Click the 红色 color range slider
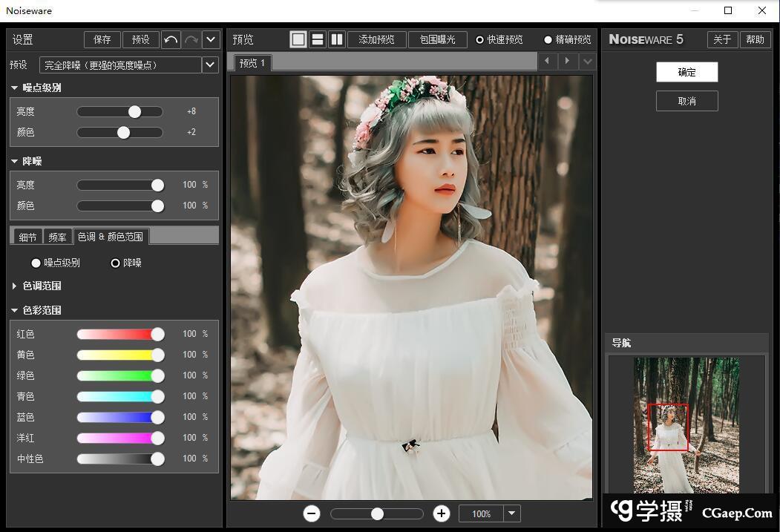This screenshot has width=780, height=532. point(119,335)
